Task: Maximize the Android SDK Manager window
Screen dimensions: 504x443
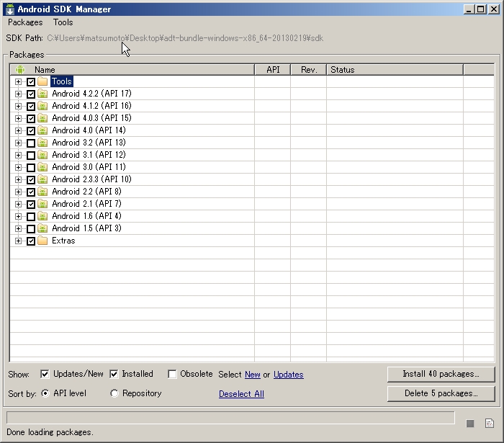Action: click(480, 9)
